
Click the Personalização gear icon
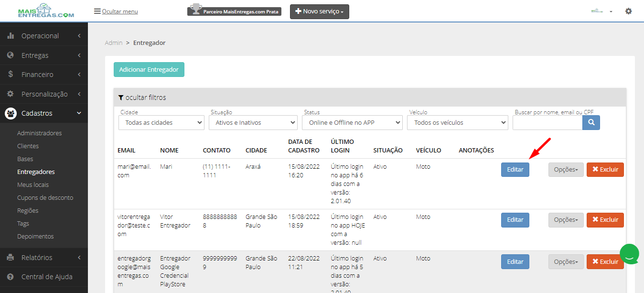(11, 94)
